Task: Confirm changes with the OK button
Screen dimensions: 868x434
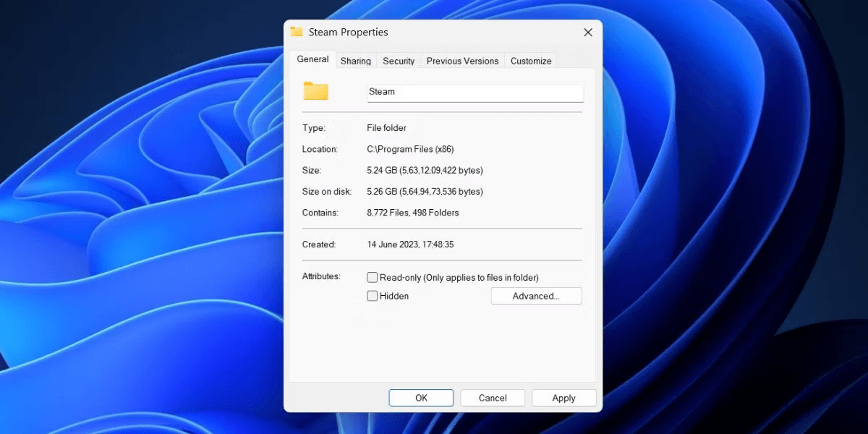Action: pyautogui.click(x=421, y=397)
